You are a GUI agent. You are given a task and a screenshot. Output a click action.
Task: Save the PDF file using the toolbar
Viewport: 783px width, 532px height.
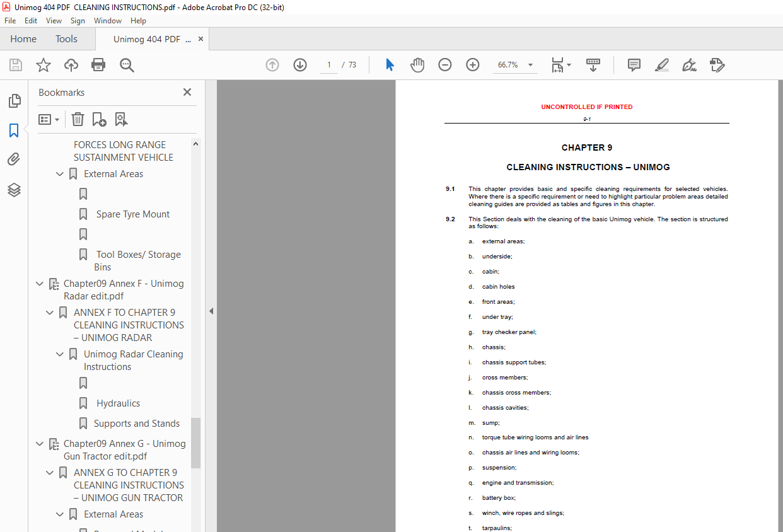tap(16, 65)
